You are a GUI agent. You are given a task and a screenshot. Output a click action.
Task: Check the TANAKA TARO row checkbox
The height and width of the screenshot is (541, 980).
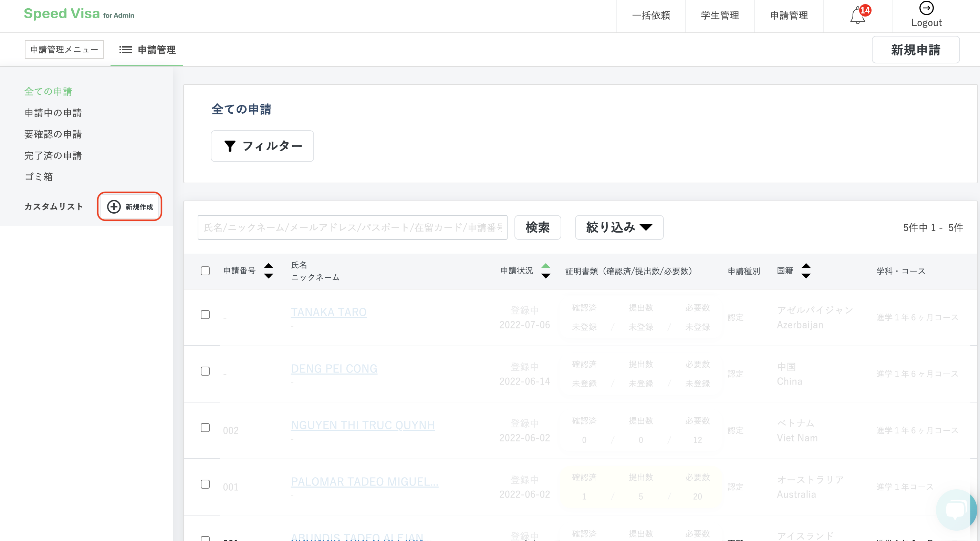click(205, 315)
